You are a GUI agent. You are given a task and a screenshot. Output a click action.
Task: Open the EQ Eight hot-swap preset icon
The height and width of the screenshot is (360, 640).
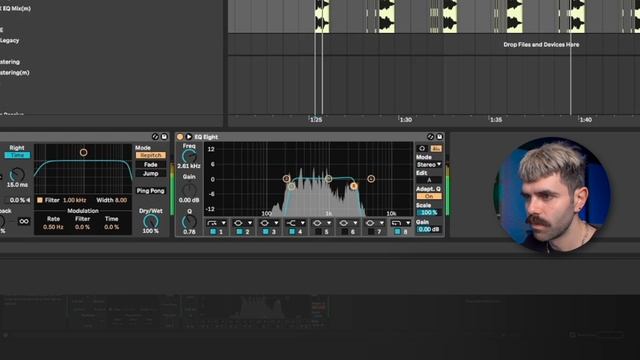pos(430,137)
